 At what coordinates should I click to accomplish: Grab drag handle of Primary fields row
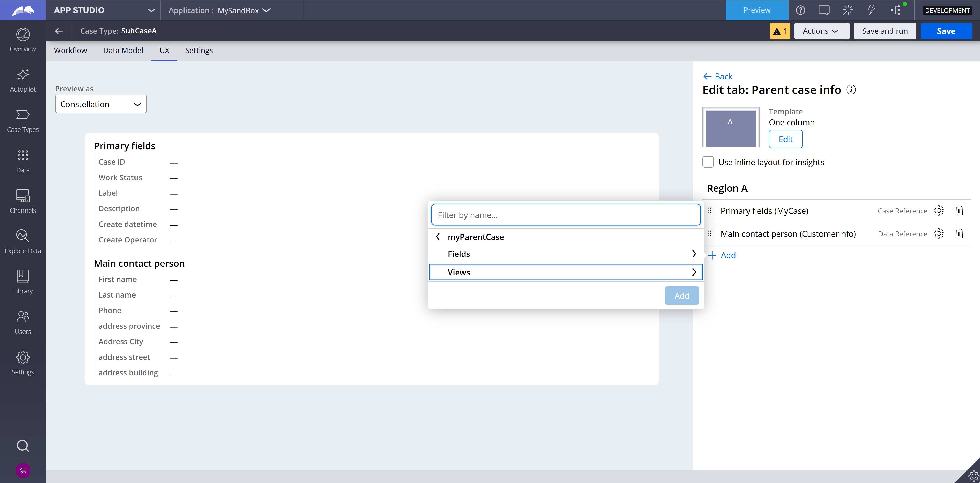tap(710, 211)
